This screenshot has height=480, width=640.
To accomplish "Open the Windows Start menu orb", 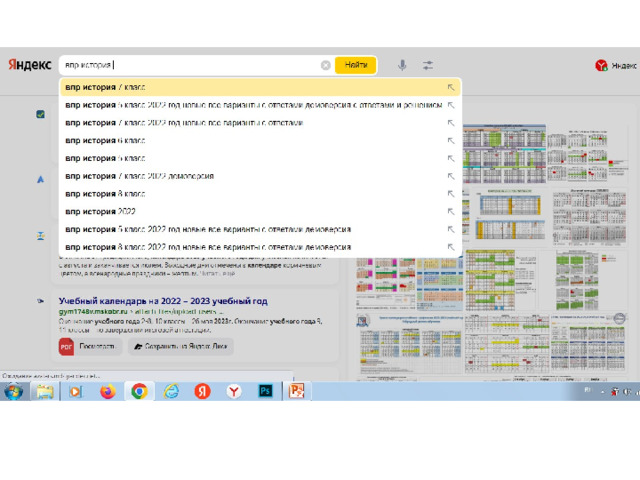I will 13,391.
